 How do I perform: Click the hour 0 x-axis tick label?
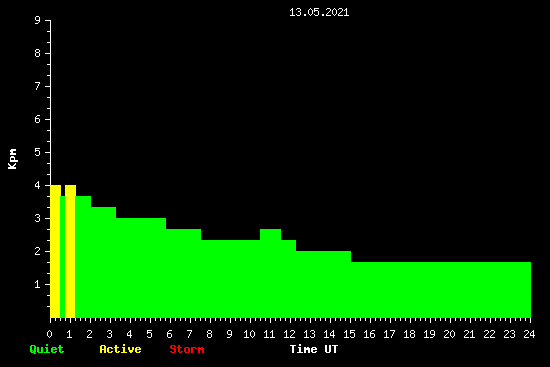pyautogui.click(x=49, y=334)
